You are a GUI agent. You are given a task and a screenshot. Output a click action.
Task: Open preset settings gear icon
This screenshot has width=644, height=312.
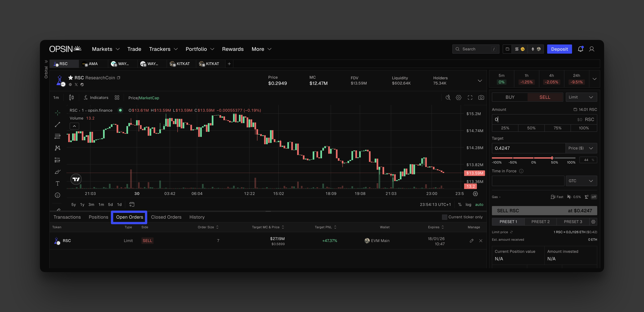point(593,222)
